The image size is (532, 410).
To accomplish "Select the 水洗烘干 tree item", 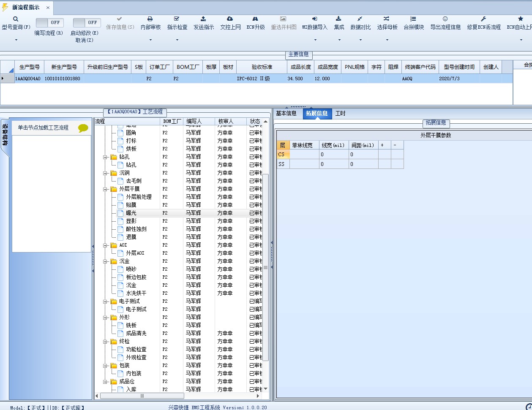I will coord(136,293).
